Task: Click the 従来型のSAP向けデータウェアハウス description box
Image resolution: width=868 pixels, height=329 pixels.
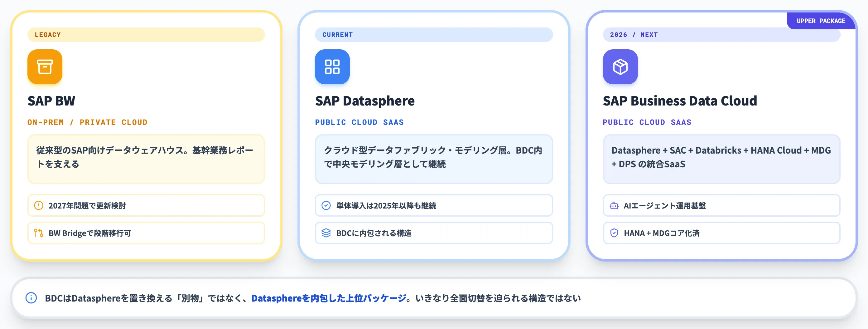Action: tap(146, 159)
